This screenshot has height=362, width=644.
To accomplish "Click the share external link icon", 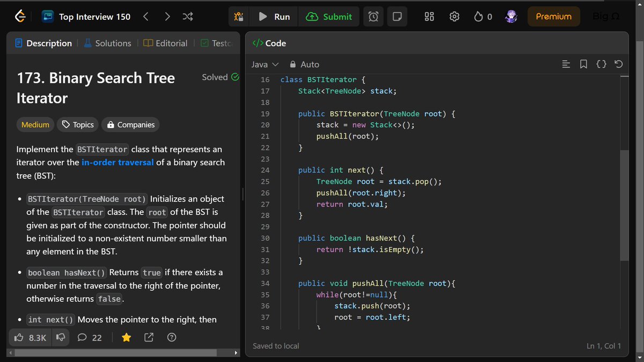I will click(x=149, y=337).
